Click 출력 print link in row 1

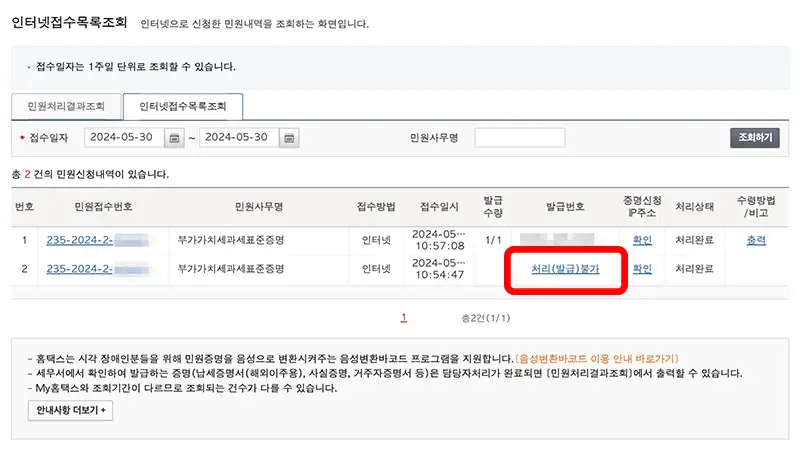click(756, 240)
